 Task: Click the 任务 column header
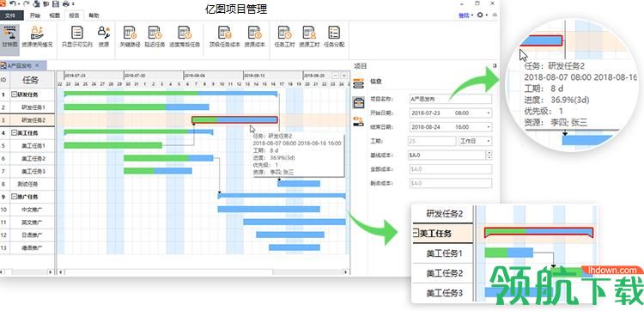[x=31, y=80]
